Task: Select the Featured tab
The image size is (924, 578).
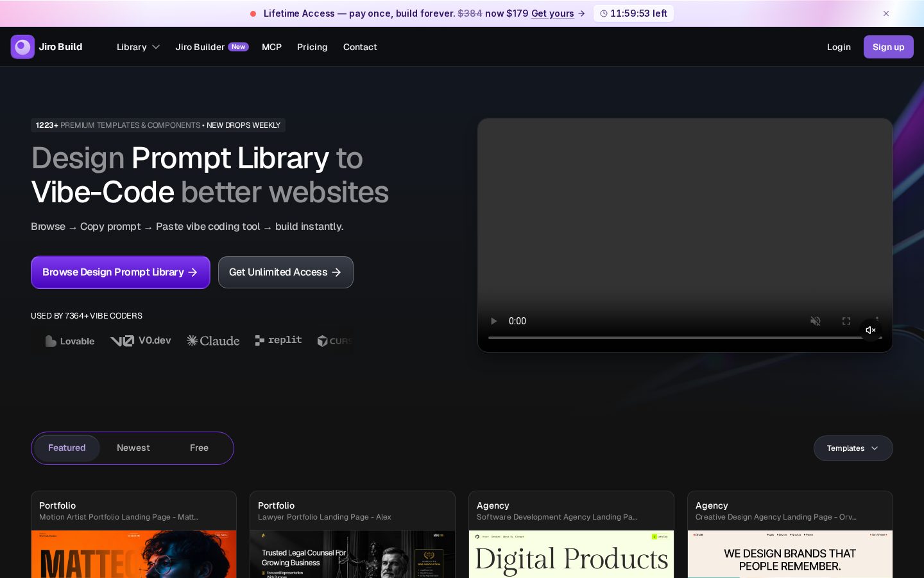Action: point(67,448)
